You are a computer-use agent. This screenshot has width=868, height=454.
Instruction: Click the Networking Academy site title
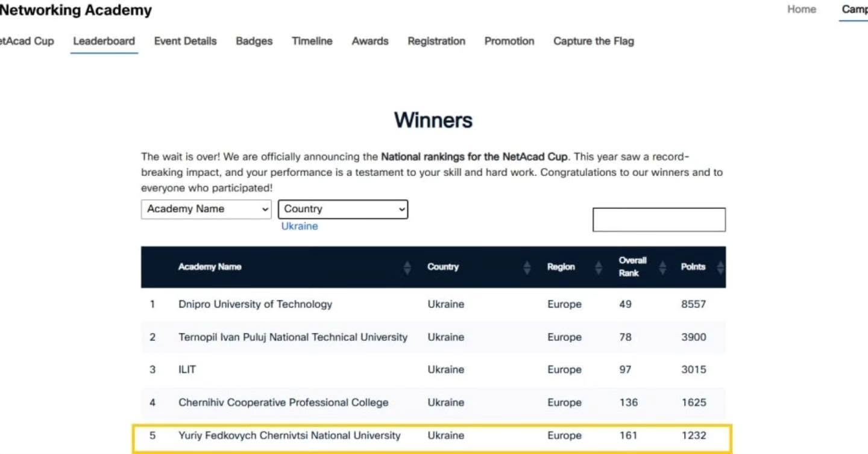coord(76,10)
